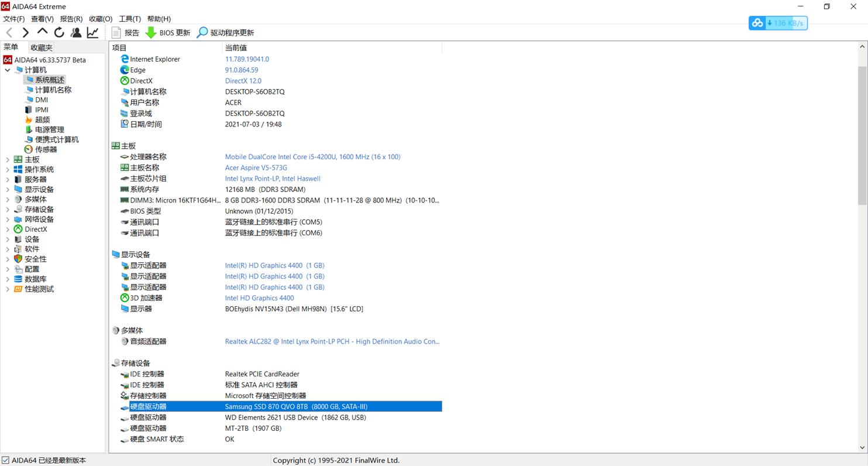
Task: Toggle the AIDA64 已经是最新版本 checkbox
Action: [x=6, y=460]
